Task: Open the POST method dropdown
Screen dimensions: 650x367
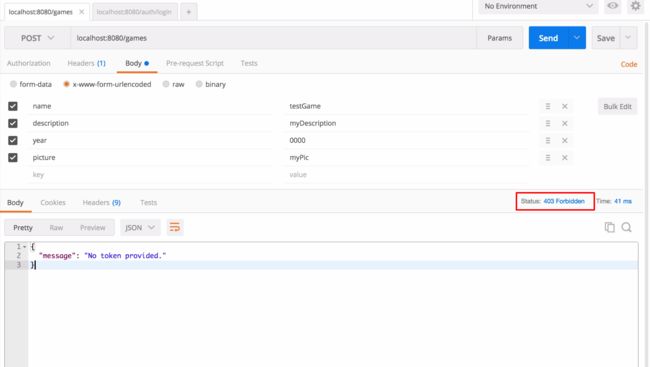Action: tap(37, 38)
